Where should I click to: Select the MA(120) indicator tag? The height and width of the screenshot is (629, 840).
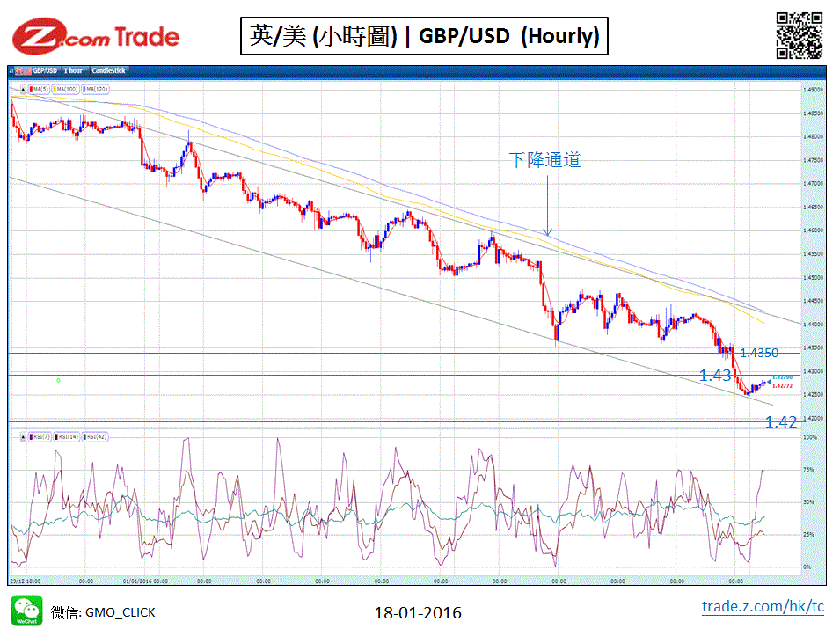point(95,90)
